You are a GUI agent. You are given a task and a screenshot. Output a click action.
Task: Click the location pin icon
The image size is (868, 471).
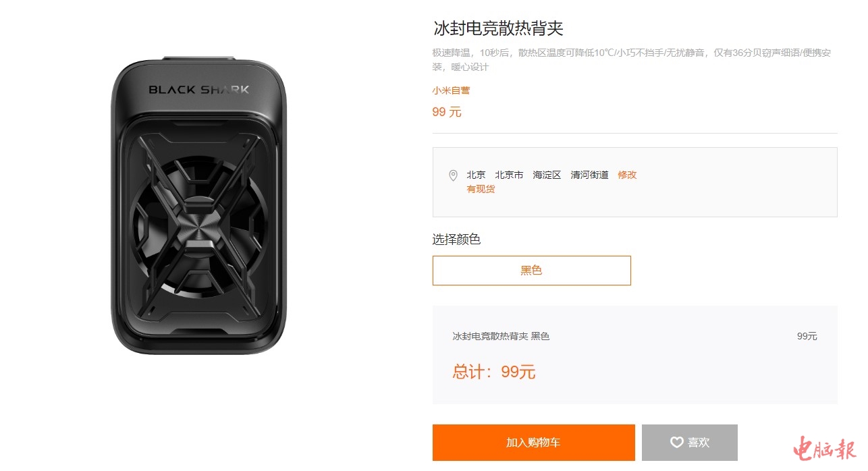pyautogui.click(x=454, y=175)
